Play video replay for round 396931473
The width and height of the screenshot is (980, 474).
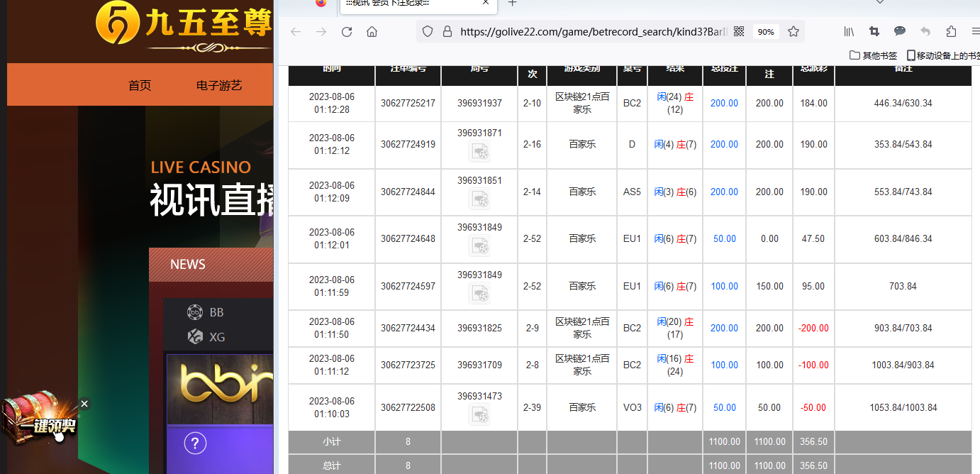click(480, 414)
